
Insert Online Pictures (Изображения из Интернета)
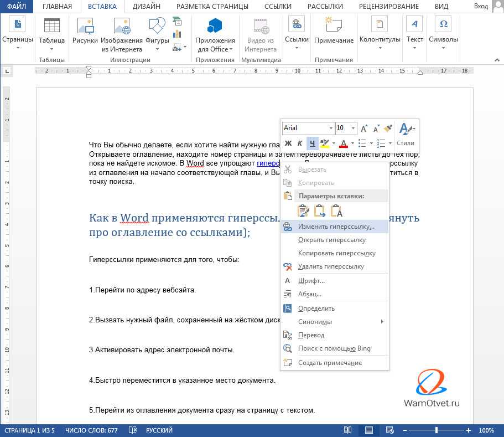coord(122,35)
